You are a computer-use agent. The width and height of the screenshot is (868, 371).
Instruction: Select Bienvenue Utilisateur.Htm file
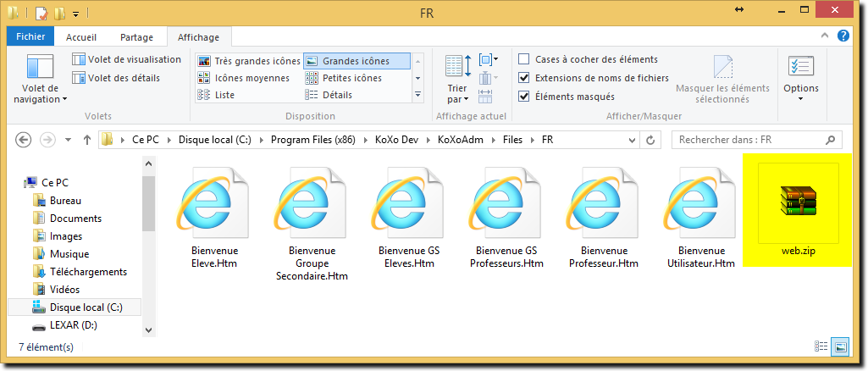(x=701, y=217)
